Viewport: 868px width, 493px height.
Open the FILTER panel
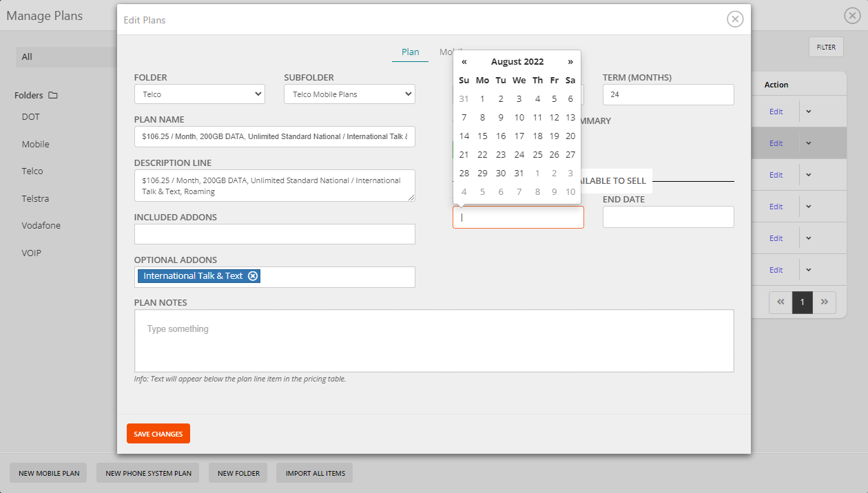point(825,47)
